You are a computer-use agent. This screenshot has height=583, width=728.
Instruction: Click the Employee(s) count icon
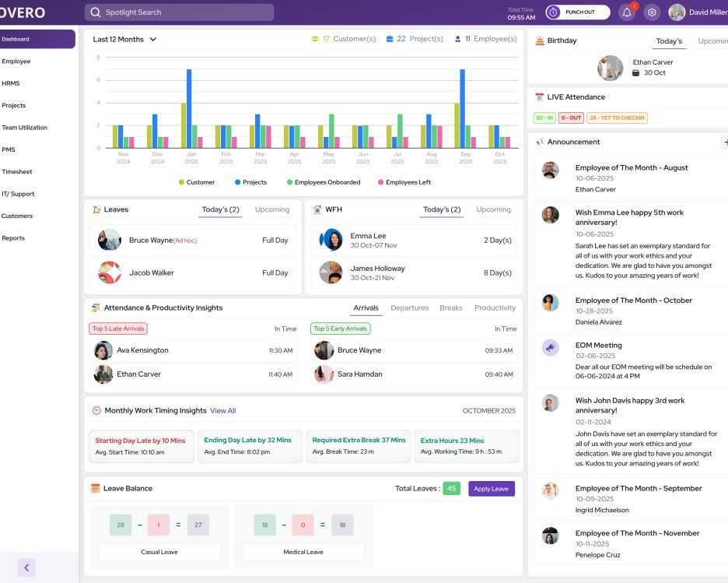tap(458, 39)
